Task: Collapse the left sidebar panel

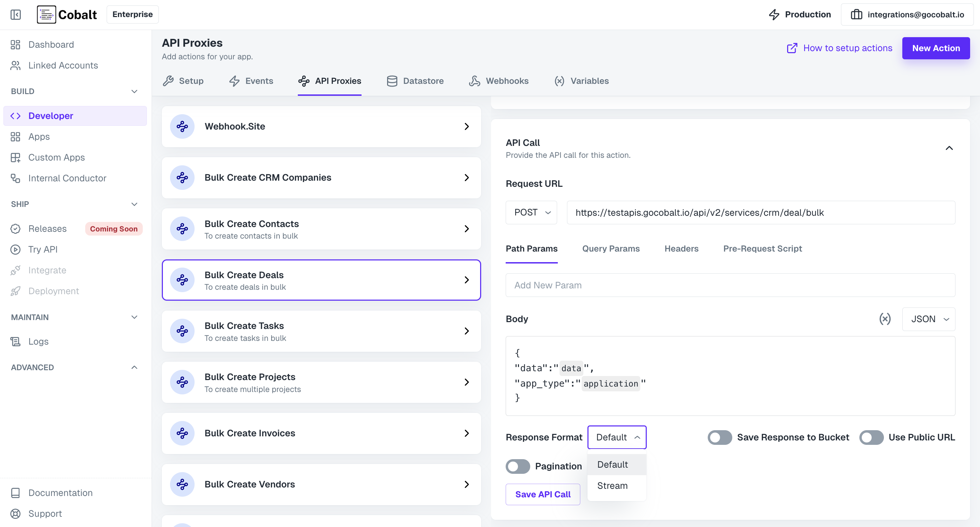Action: [x=16, y=14]
